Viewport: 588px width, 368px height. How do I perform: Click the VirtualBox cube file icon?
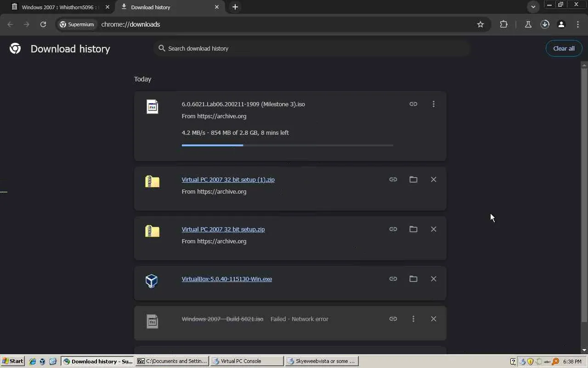152,281
